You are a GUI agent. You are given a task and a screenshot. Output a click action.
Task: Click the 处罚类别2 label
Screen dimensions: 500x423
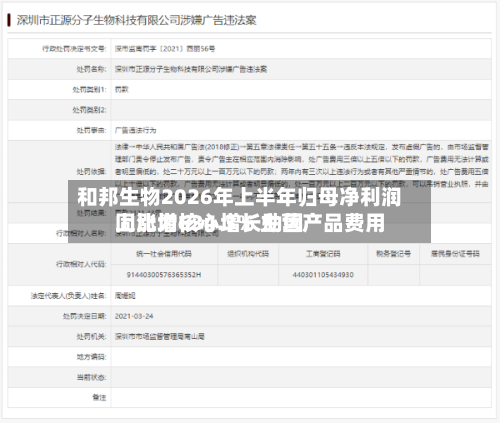pos(89,110)
